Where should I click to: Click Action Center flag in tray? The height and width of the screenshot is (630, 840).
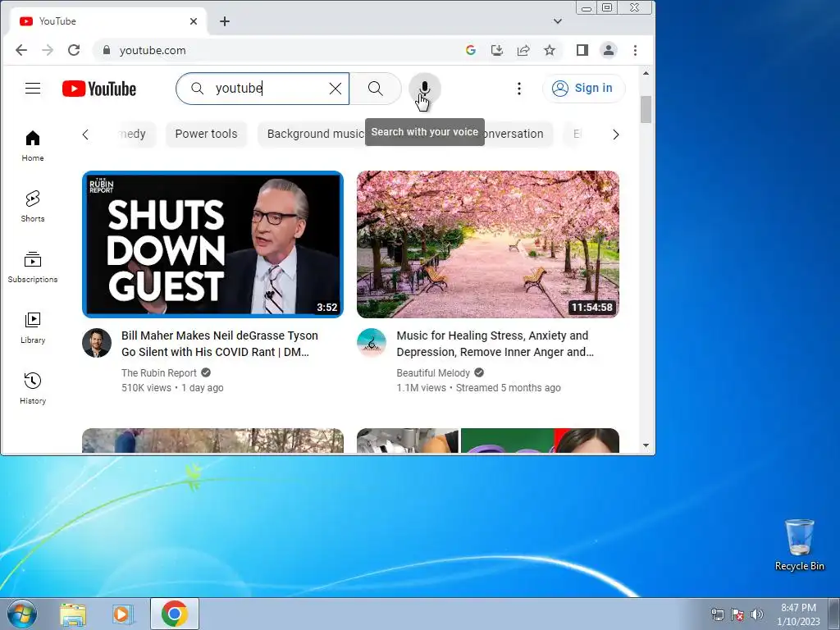(x=737, y=614)
